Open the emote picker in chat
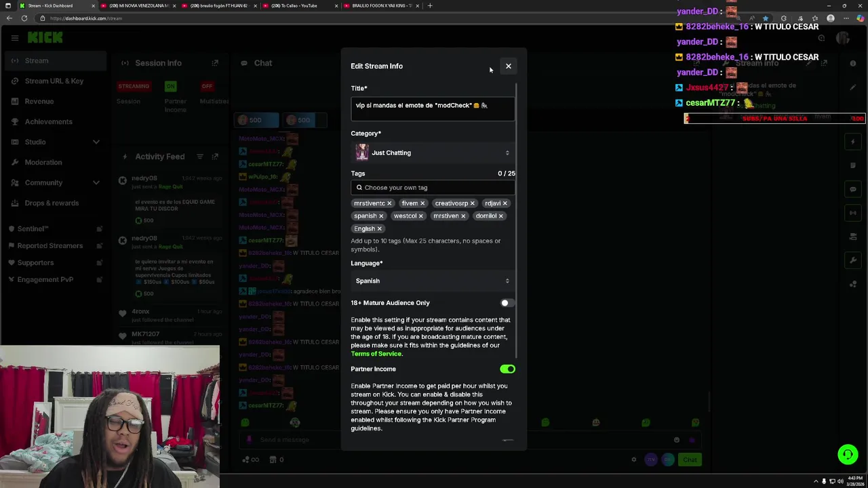 tap(676, 440)
